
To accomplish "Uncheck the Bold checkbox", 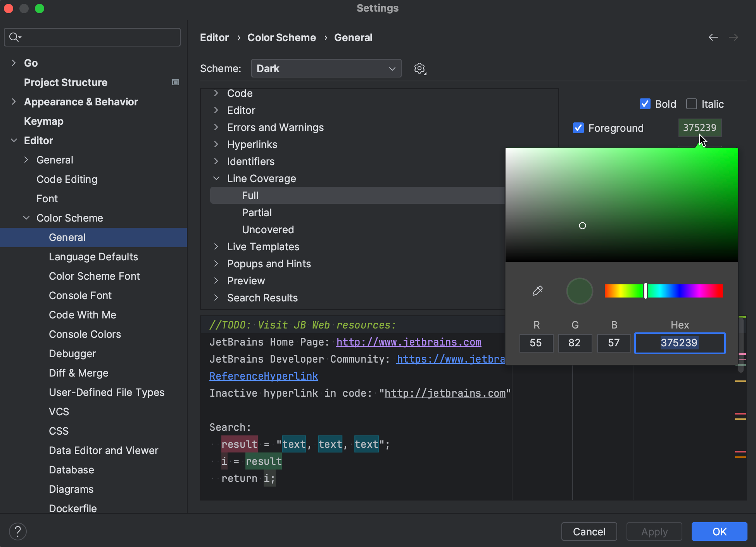I will click(645, 104).
